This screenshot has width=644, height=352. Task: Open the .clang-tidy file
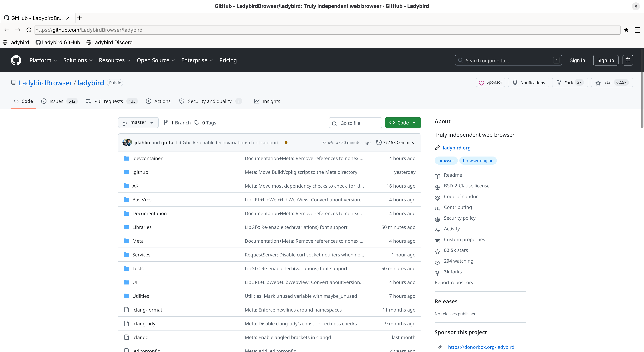click(144, 323)
